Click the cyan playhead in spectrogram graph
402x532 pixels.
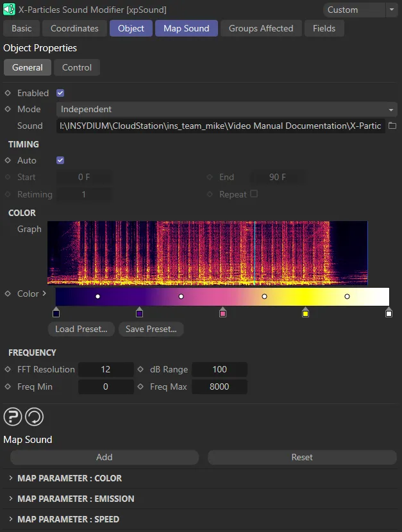255,253
